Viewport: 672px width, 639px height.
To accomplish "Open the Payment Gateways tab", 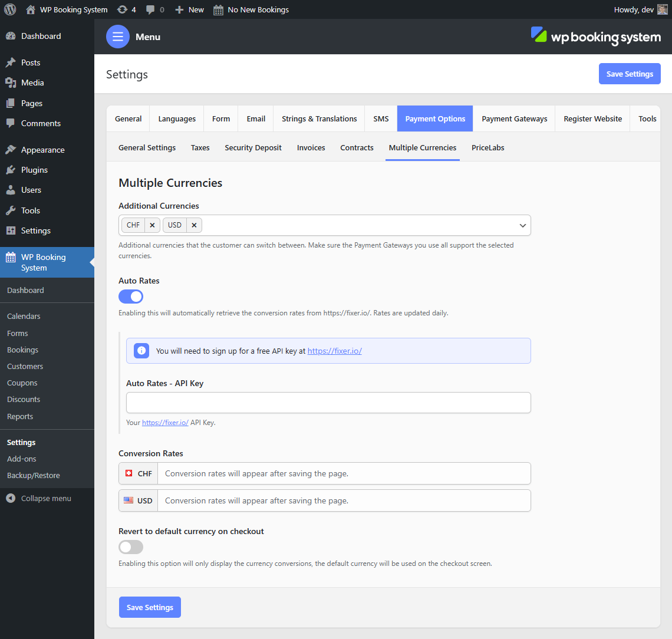I will [x=514, y=118].
